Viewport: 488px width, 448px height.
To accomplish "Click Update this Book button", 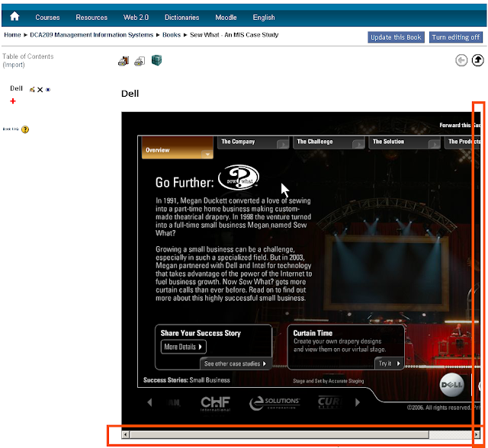I will pos(396,37).
